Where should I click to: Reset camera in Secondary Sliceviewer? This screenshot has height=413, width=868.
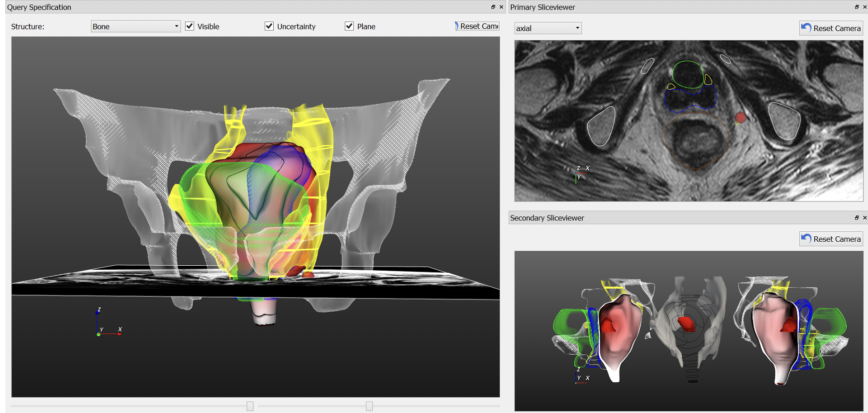click(831, 239)
